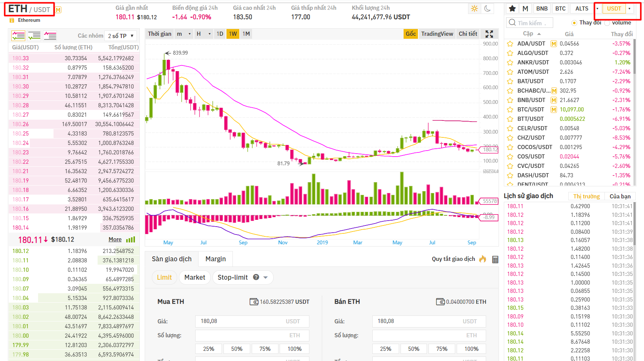This screenshot has width=644, height=361.
Task: Switch to the Margin tab
Action: tap(216, 259)
